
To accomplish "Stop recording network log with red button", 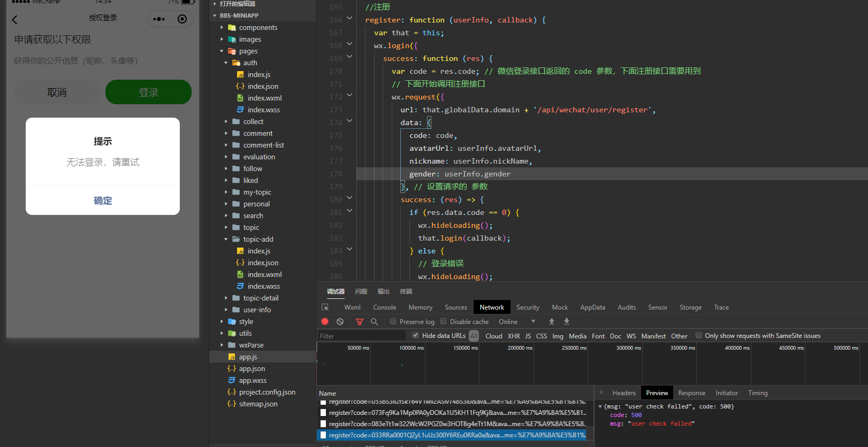I will [x=325, y=321].
